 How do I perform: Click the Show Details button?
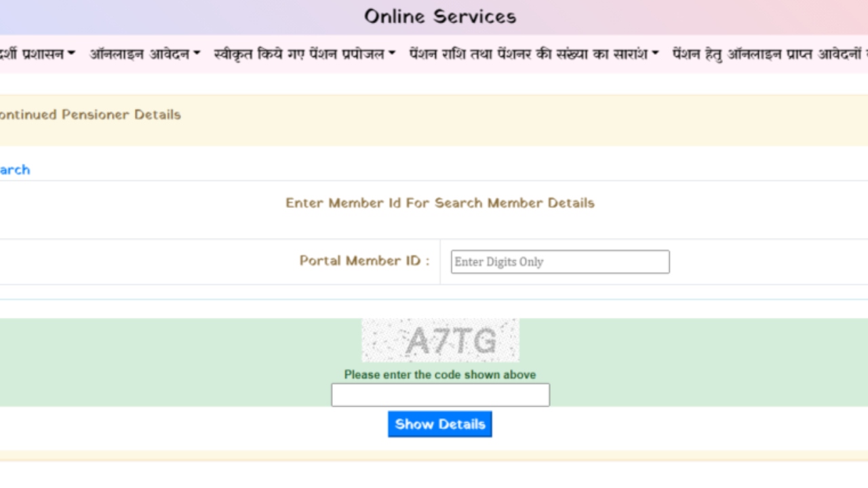coord(440,424)
